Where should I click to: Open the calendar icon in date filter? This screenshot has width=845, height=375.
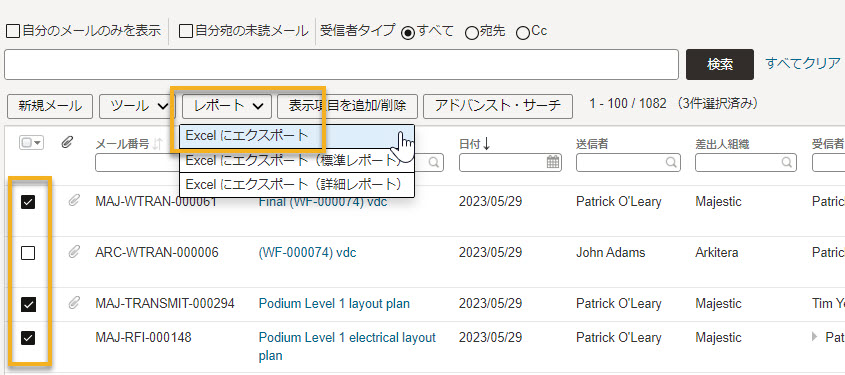pos(552,162)
